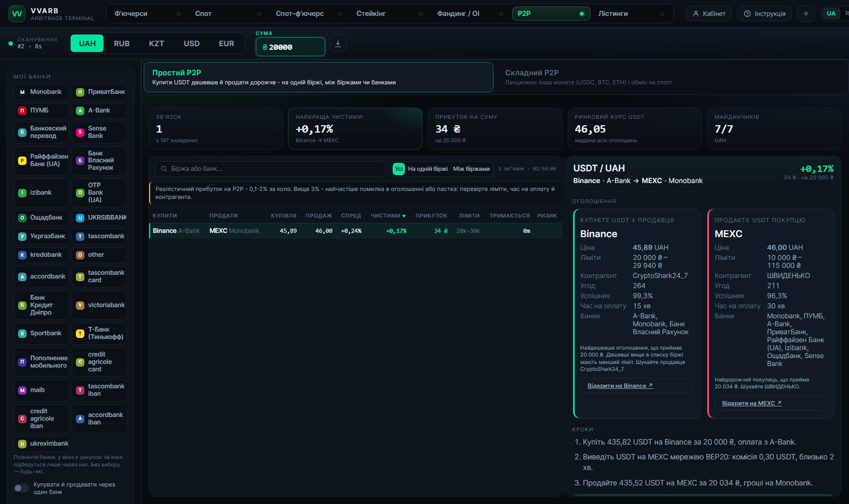849x504 pixels.
Task: Select izibank bank chip
Action: pos(41,193)
